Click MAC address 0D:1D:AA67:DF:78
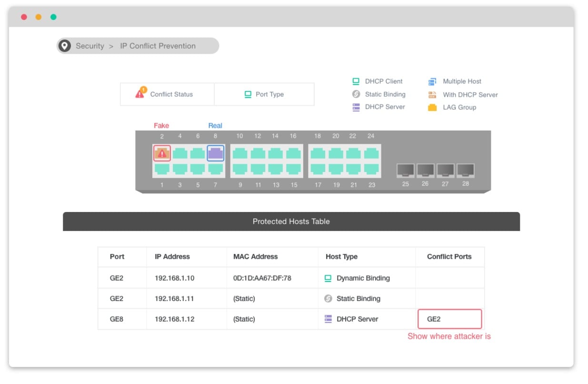This screenshot has width=588, height=384. coord(262,278)
